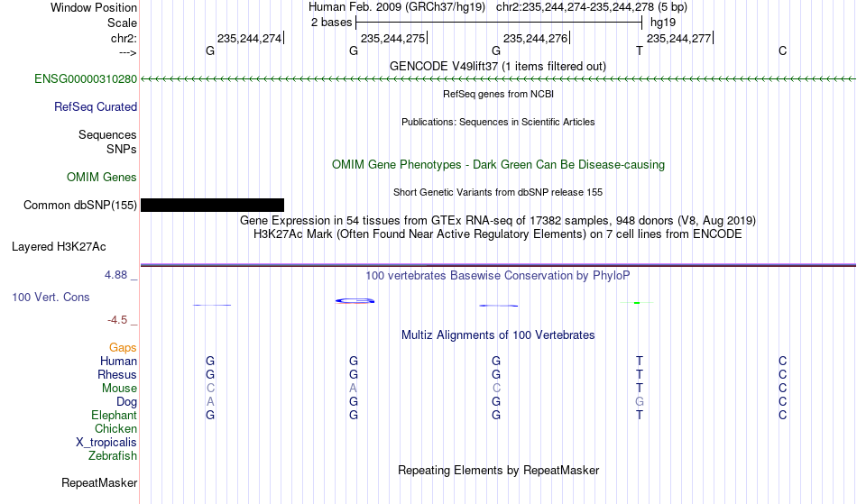Click the Common dbSNP(155) track label
Screen dimensions: 857x504
80,206
